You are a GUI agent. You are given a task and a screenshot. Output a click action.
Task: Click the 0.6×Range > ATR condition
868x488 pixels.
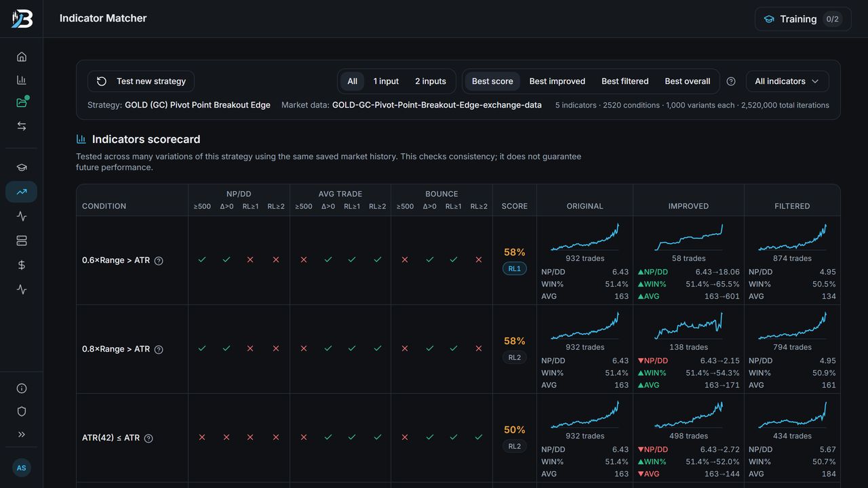point(116,261)
